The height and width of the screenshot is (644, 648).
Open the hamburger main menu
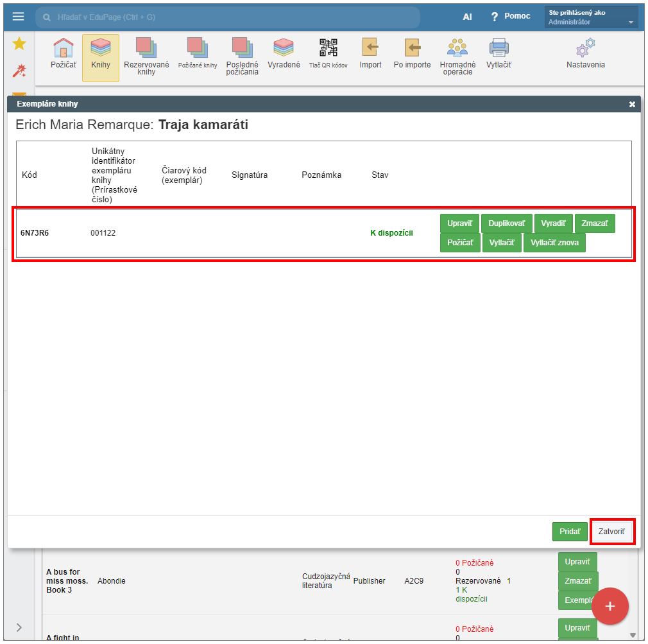click(x=18, y=17)
